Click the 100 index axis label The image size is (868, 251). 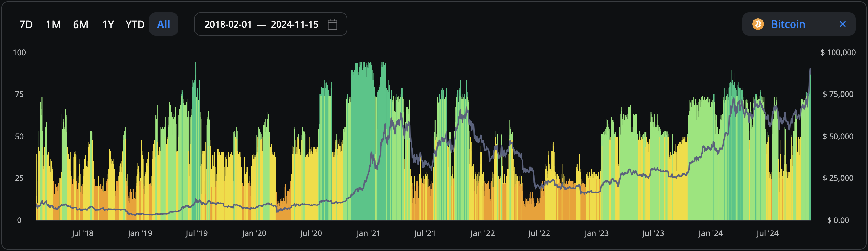19,53
